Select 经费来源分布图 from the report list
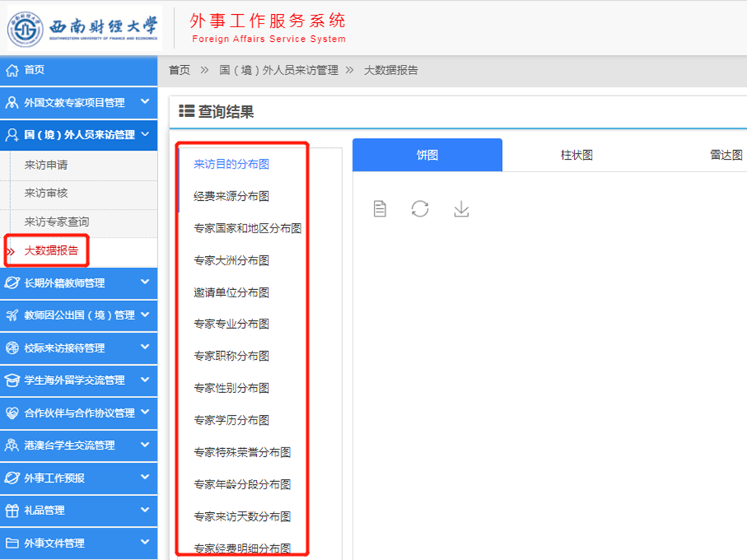747x560 pixels. (231, 196)
